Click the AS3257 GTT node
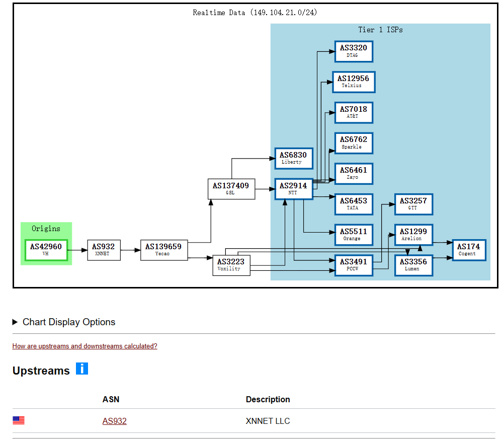Screen dimensions: 504x439 (413, 204)
